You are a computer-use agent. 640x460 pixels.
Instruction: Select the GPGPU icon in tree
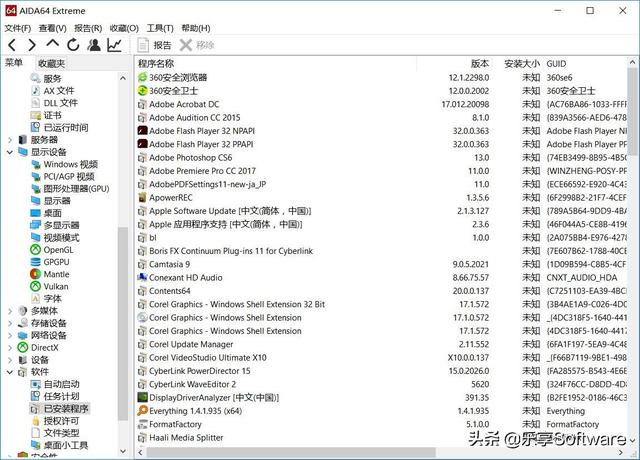36,262
